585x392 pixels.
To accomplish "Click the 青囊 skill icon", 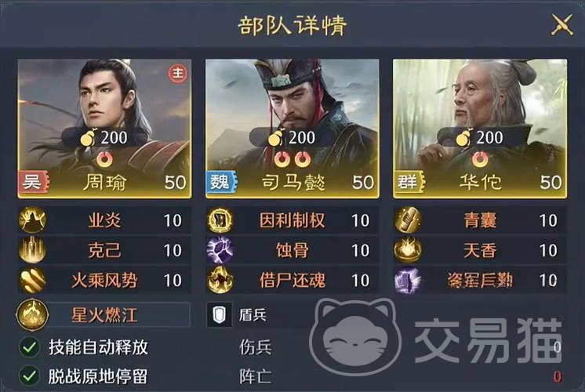I will 408,220.
